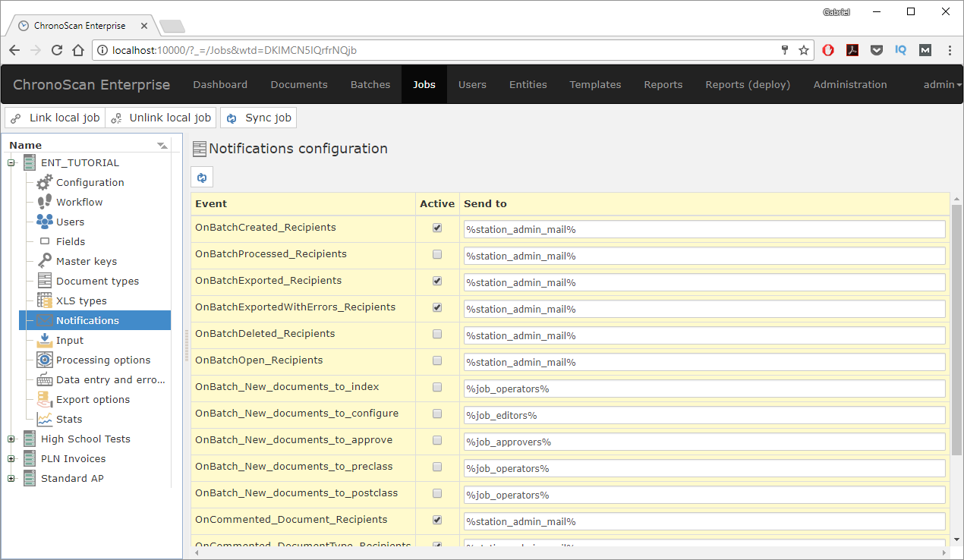Open Chrome's three-dot menu
Viewport: 964px width, 560px height.
tap(950, 50)
